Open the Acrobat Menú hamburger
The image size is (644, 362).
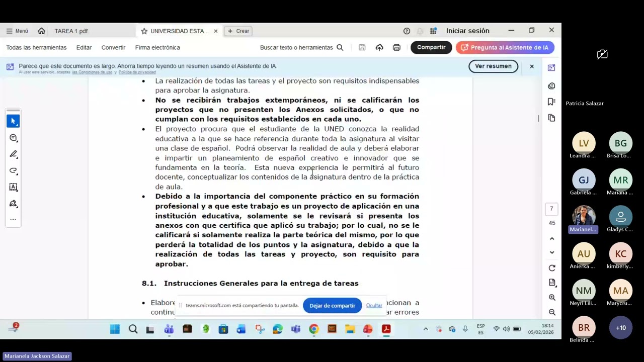tap(17, 31)
